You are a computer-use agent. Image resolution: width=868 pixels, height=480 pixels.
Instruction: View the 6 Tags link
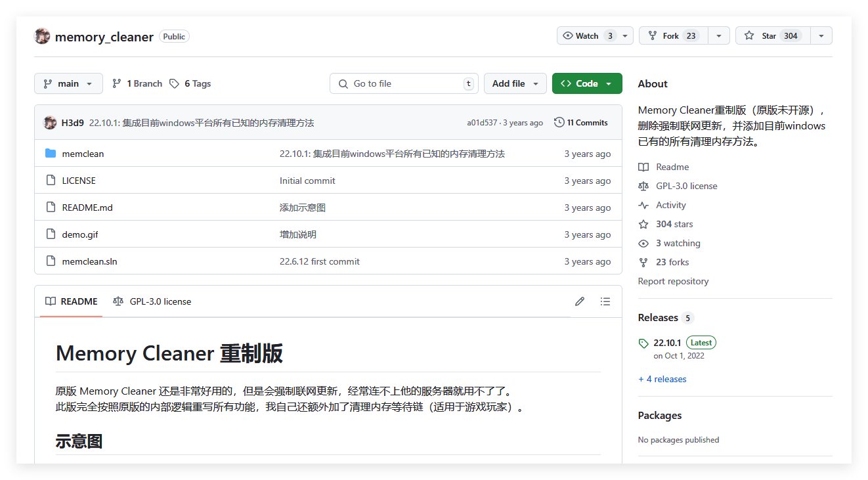[x=190, y=83]
